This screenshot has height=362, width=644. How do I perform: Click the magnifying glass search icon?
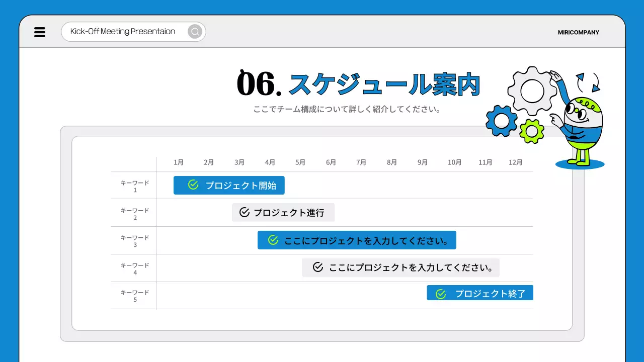[195, 31]
